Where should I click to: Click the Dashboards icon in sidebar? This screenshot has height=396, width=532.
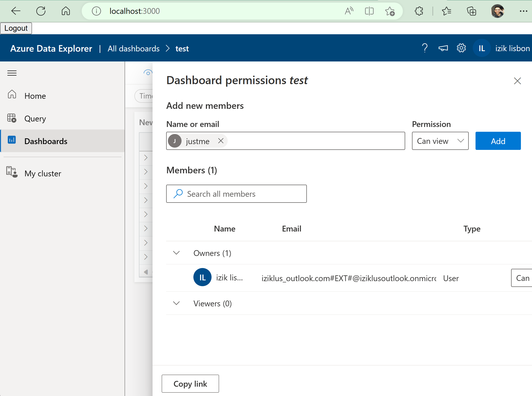click(x=12, y=140)
